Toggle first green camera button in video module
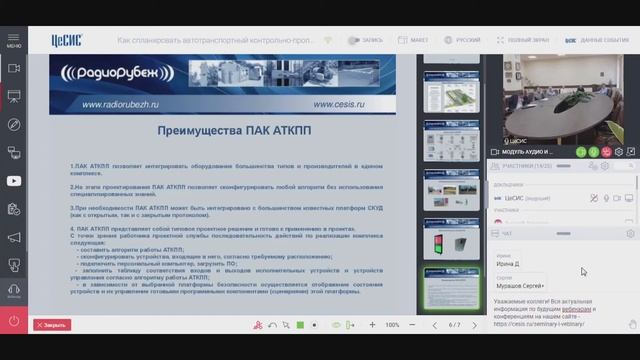Image resolution: width=640 pixels, height=360 pixels. click(x=581, y=152)
